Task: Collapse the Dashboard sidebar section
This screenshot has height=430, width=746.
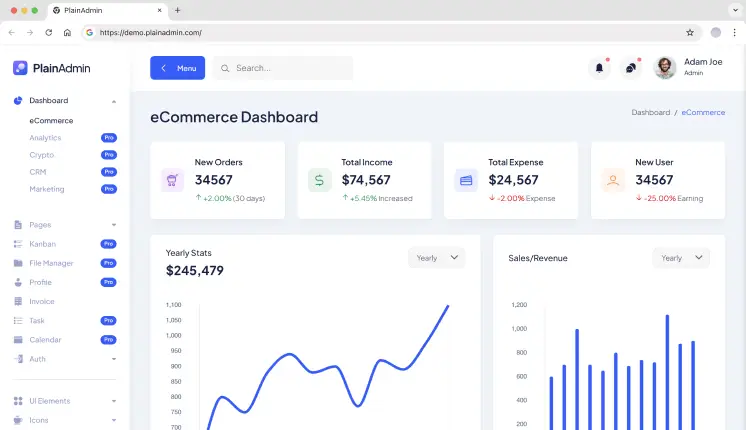Action: (114, 101)
